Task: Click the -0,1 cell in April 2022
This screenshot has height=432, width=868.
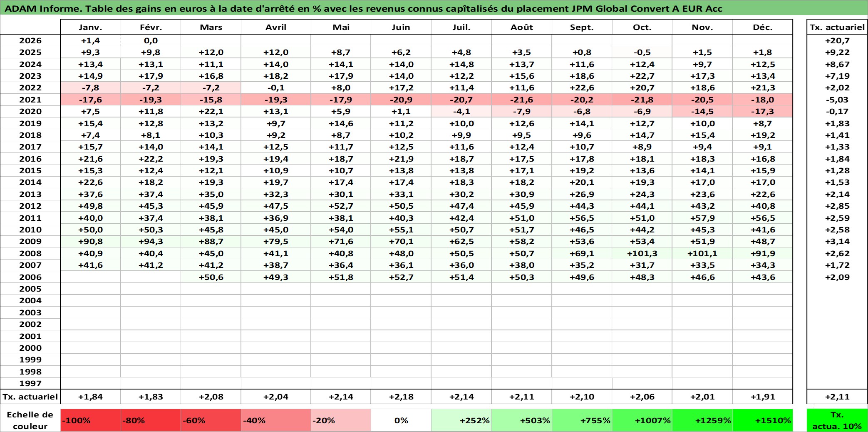Action: (x=276, y=87)
